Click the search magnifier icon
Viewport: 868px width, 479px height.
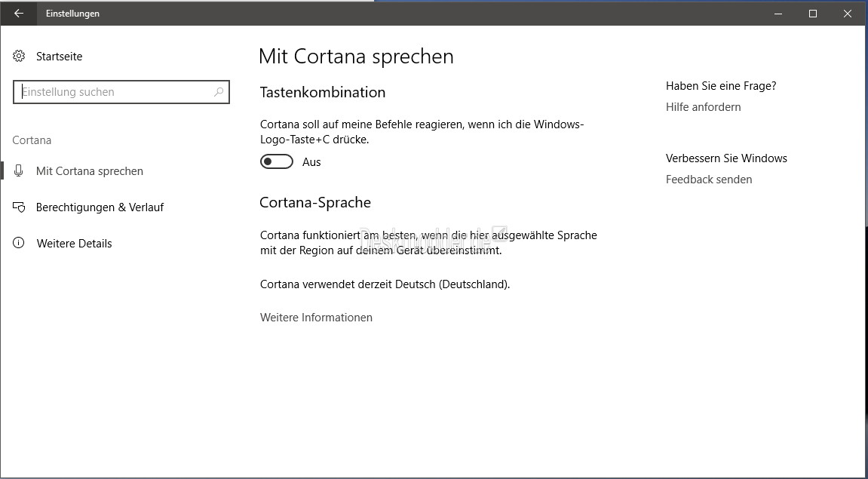[219, 92]
